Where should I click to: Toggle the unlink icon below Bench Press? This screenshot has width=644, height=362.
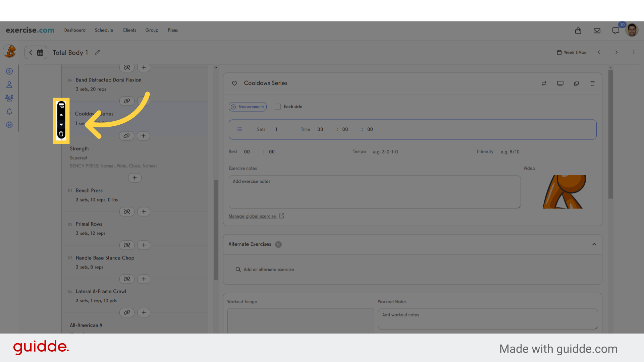click(x=127, y=212)
